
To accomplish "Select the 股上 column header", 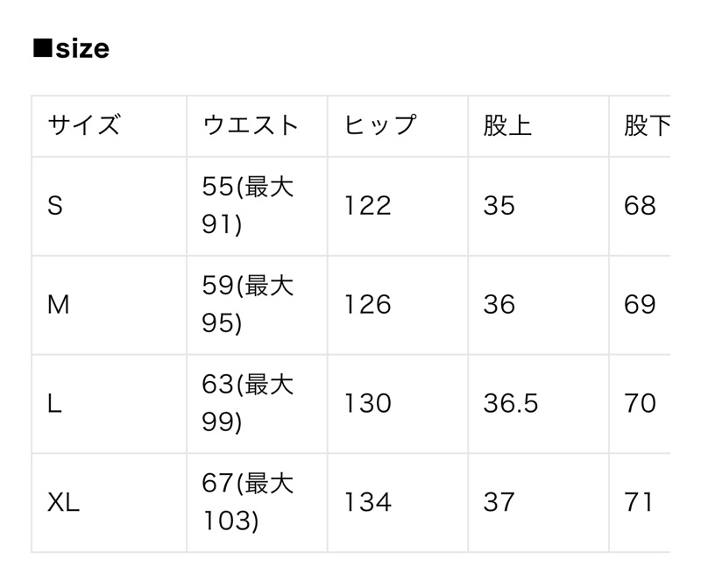I will coord(507,125).
